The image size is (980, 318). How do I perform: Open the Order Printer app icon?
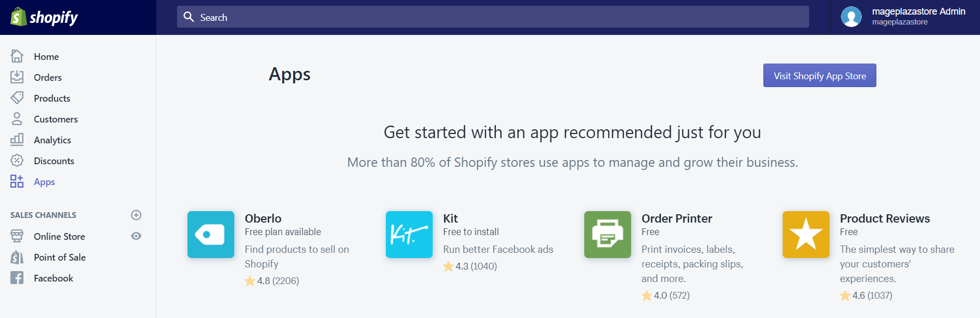pyautogui.click(x=608, y=235)
